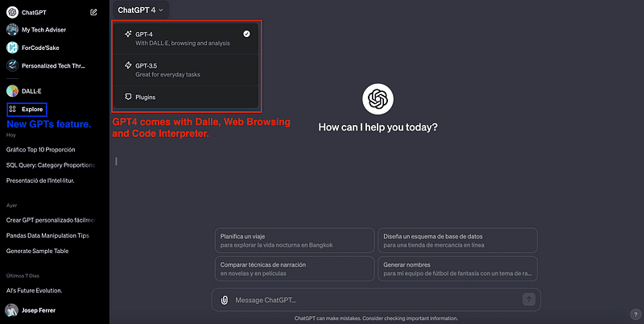
Task: Click the send message arrow button
Action: [x=529, y=299]
